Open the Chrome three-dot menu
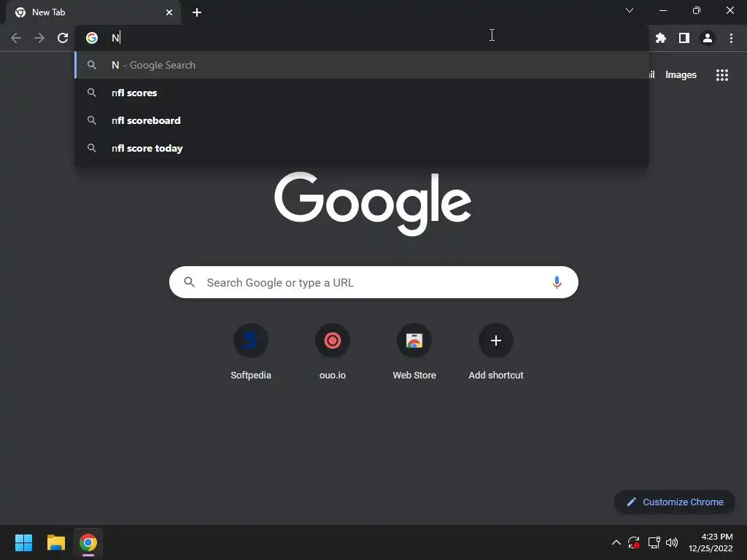This screenshot has width=747, height=560. point(731,38)
